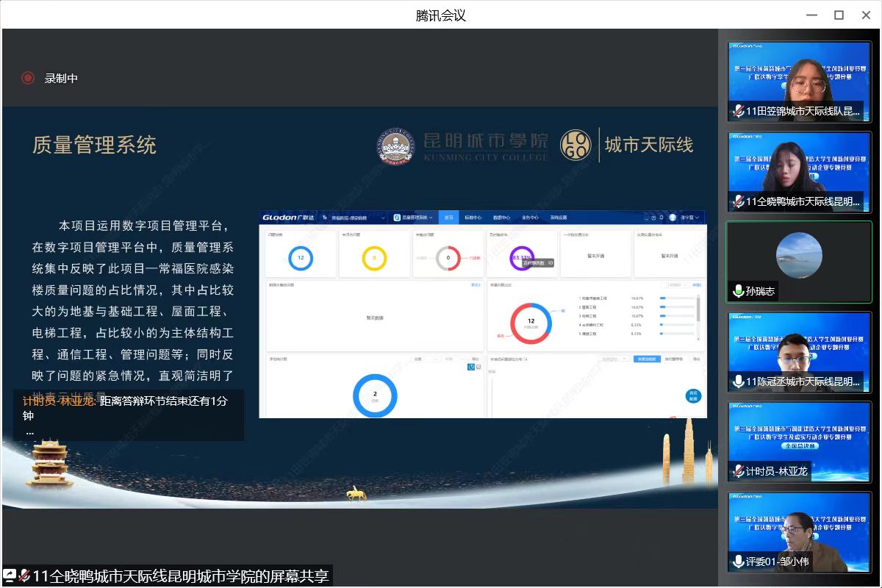This screenshot has width=882, height=588.
Task: Click the green microphone icon of 孙瑞志
Action: 739,291
